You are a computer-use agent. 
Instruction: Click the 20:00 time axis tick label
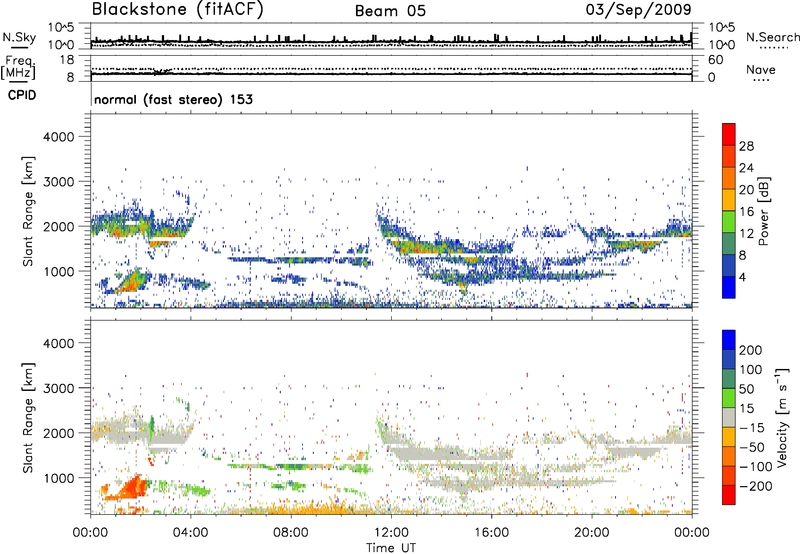tap(591, 533)
